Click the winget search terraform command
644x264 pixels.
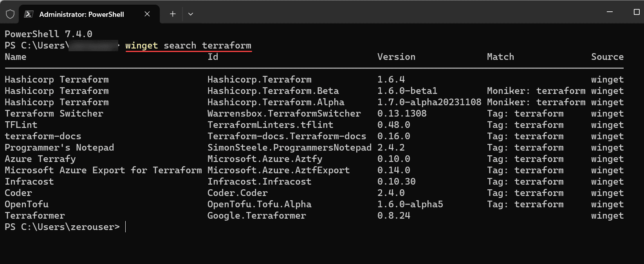[x=188, y=45]
